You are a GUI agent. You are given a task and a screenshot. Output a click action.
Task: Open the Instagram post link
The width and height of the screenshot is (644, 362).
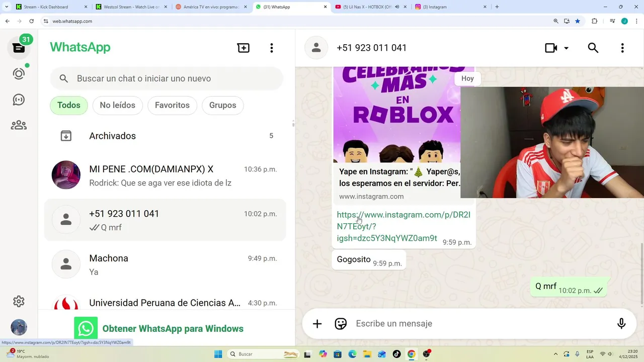[x=403, y=226]
